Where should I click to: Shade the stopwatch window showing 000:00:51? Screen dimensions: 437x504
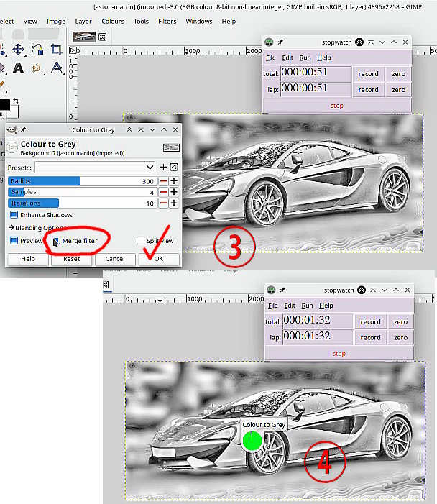[359, 42]
